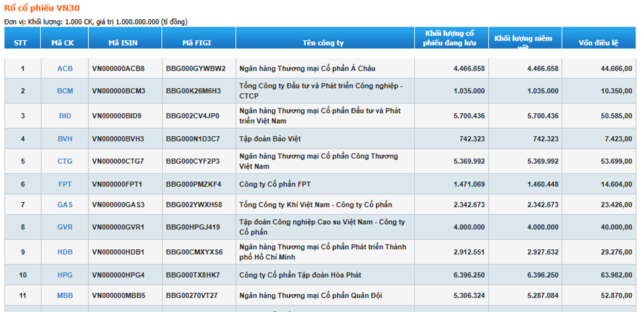Select ISIN code VN000000BID9
Image resolution: width=644 pixels, height=312 pixels.
coord(117,116)
